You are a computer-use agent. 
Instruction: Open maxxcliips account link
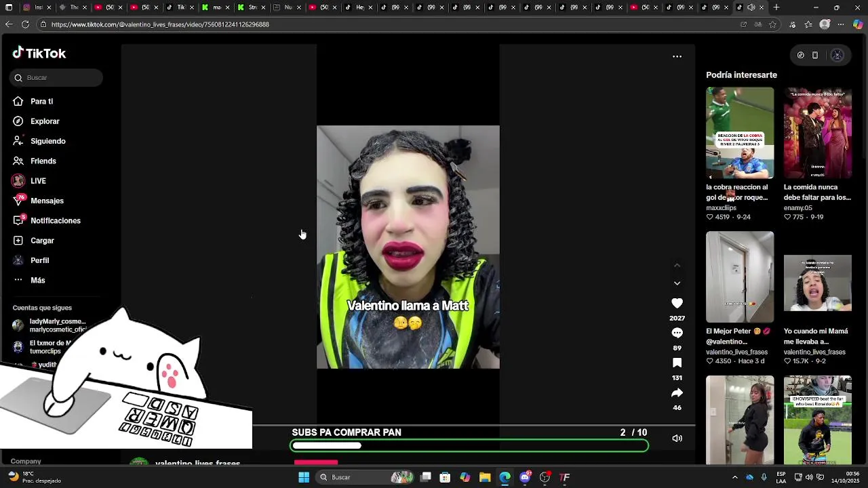721,208
